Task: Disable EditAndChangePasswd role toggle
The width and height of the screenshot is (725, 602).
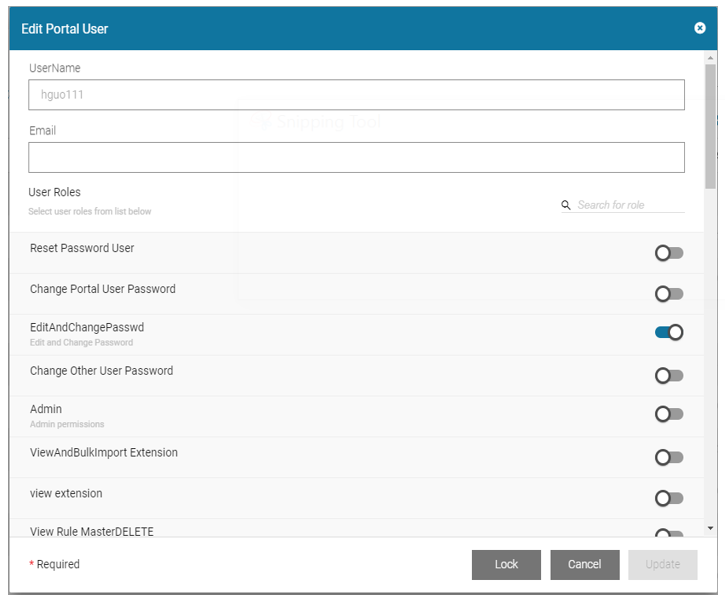Action: point(669,332)
